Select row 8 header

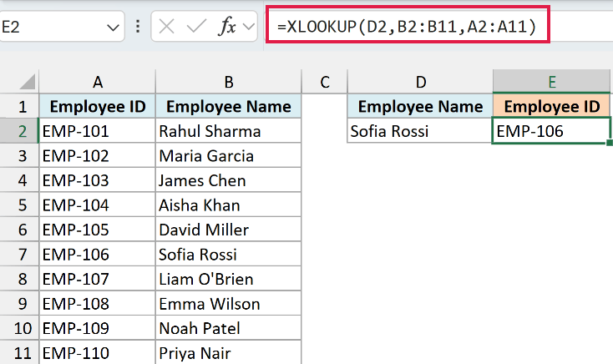(19, 279)
